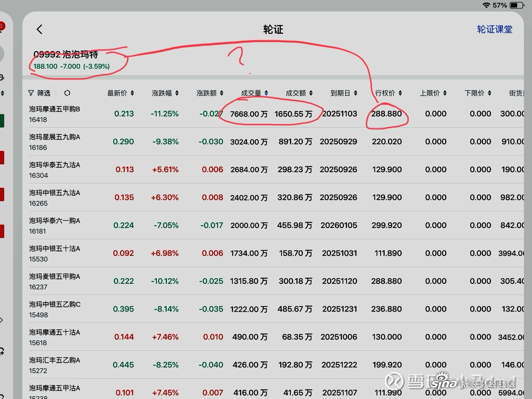532x399 pixels.
Task: Click latest price 0.213
Action: [x=124, y=114]
